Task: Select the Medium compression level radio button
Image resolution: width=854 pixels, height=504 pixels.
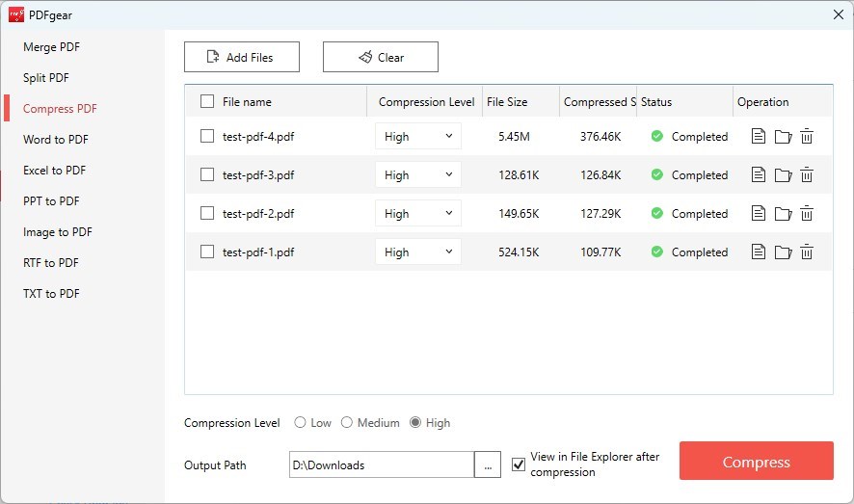Action: pos(347,423)
